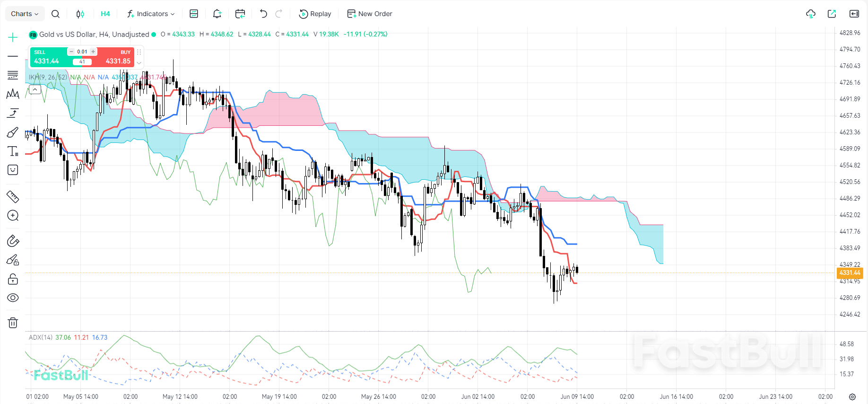Expand the quick trade panel chevron
This screenshot has height=404, width=868.
point(139,63)
